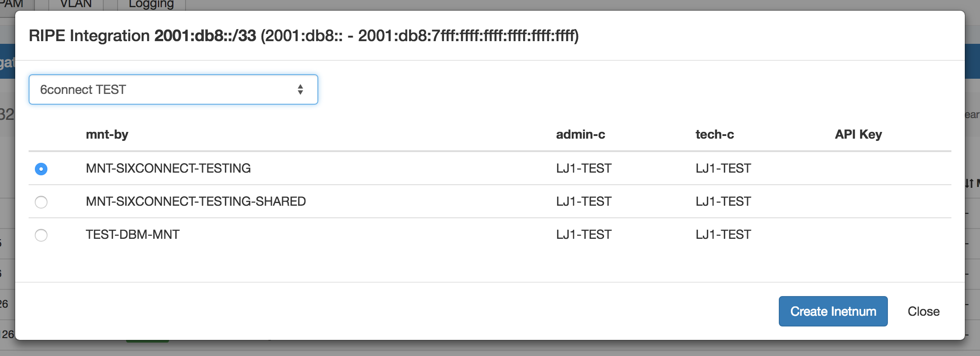
Task: Close the RIPE Integration dialog
Action: (x=923, y=311)
